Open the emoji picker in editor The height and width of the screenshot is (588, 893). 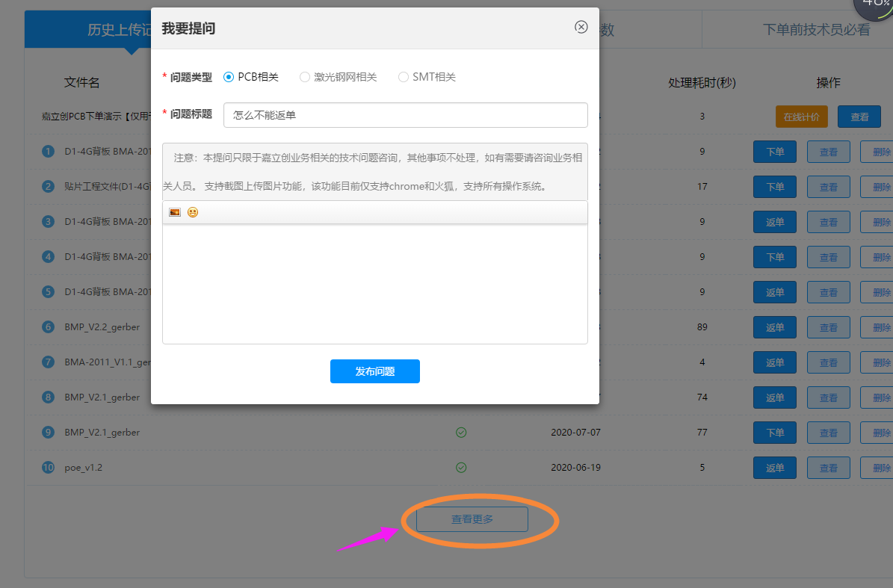(193, 212)
